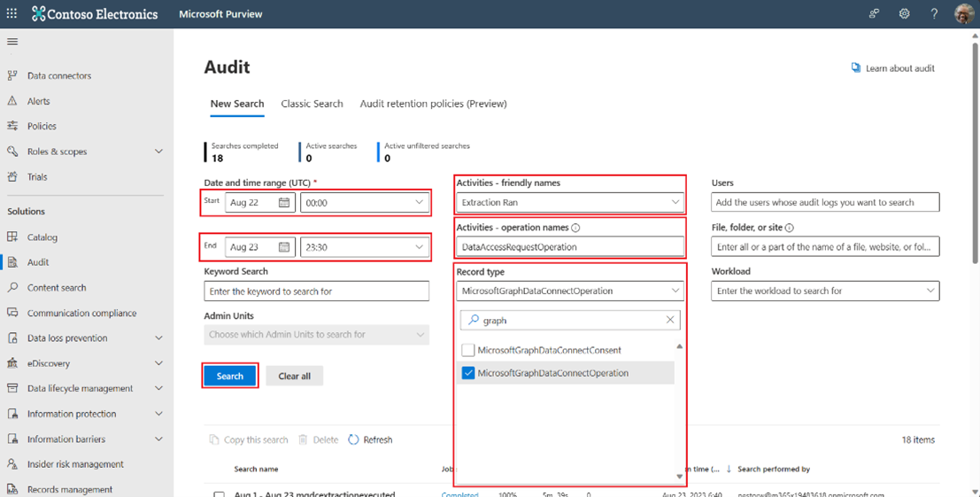Open the end date calendar icon
The height and width of the screenshot is (497, 980).
tap(284, 247)
